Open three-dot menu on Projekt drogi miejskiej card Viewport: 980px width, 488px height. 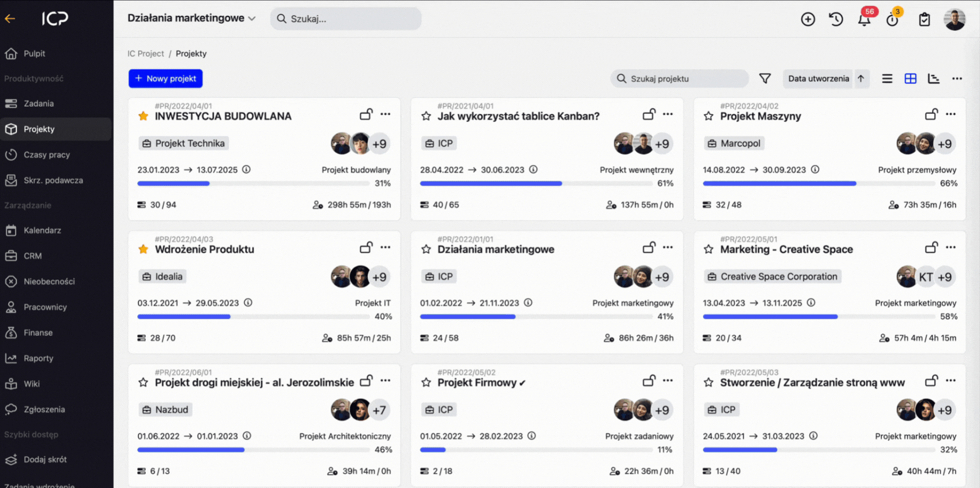[385, 380]
